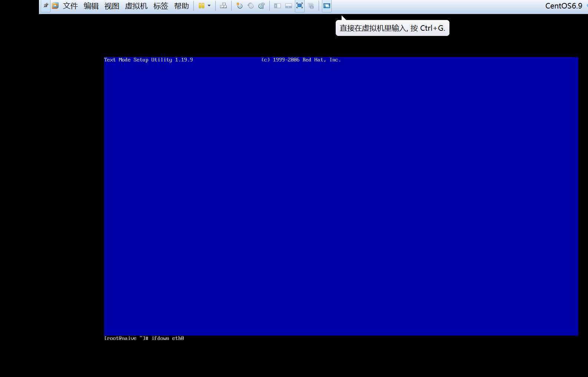
Task: Toggle full screen mode icon
Action: 300,6
